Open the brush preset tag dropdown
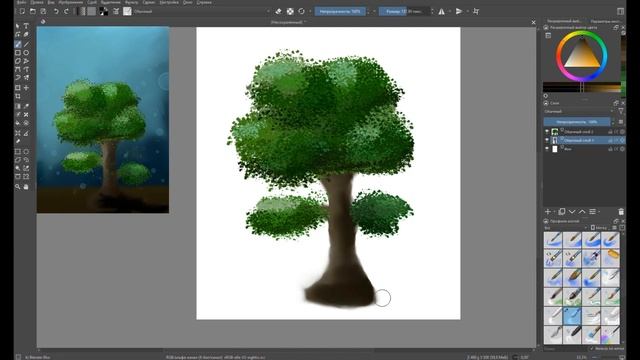This screenshot has width=640, height=360. 565,228
